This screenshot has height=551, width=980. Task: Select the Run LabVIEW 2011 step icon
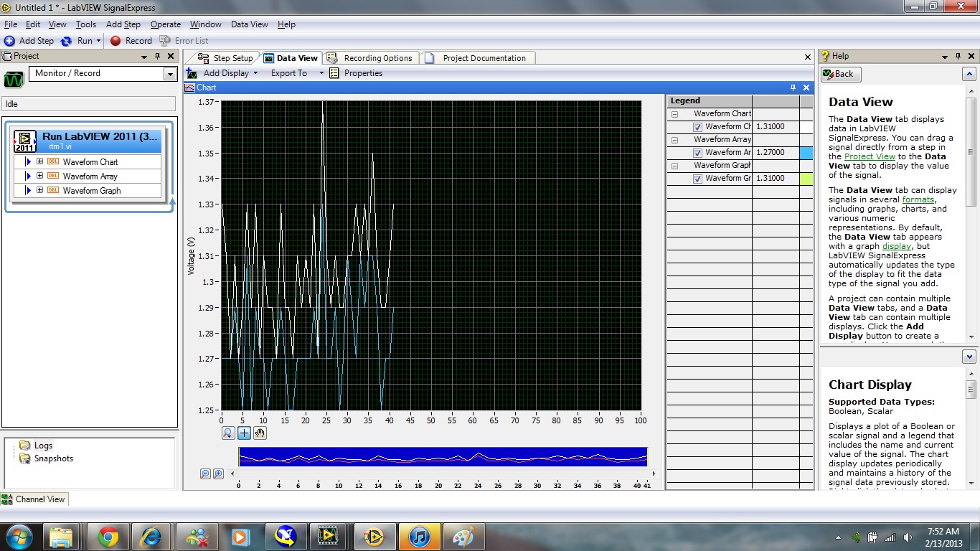coord(25,140)
